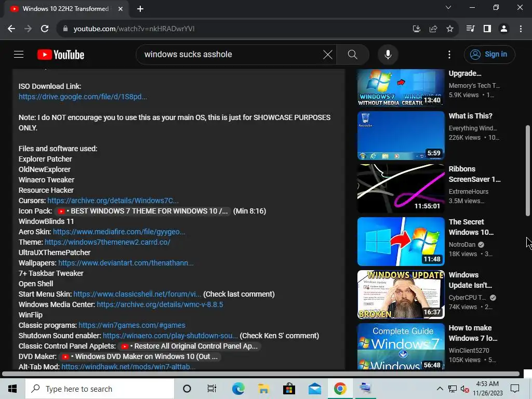Open the Alt-Tab Mod windhawk link
532x399 pixels.
128,366
